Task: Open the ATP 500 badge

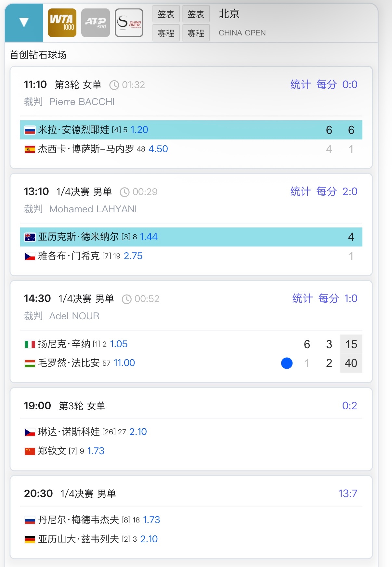Action: 96,23
